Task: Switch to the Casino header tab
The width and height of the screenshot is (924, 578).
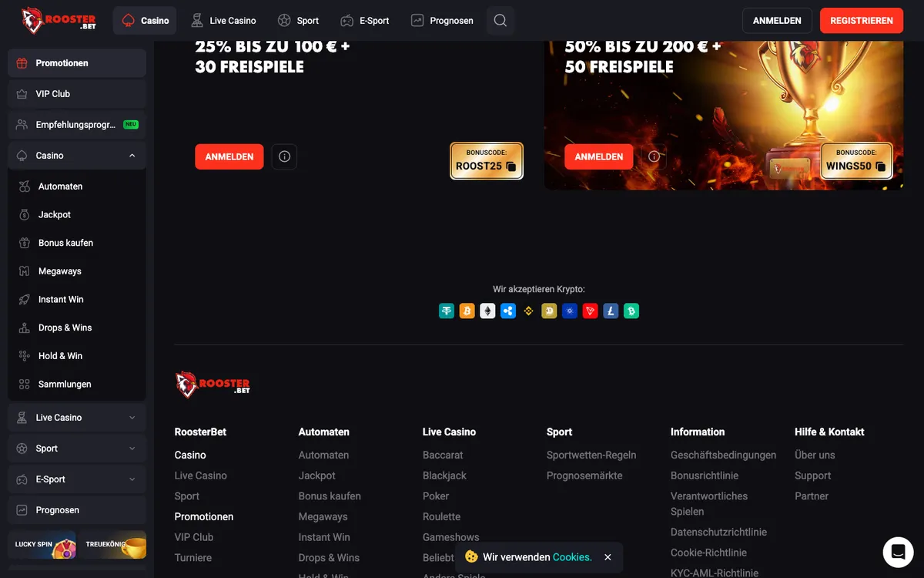Action: coord(145,21)
